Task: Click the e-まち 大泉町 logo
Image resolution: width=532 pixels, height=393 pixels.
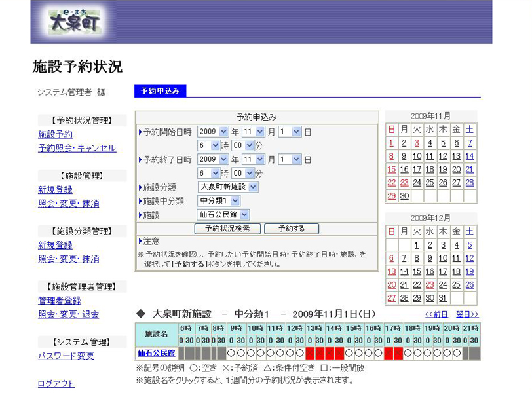Action: [75, 22]
